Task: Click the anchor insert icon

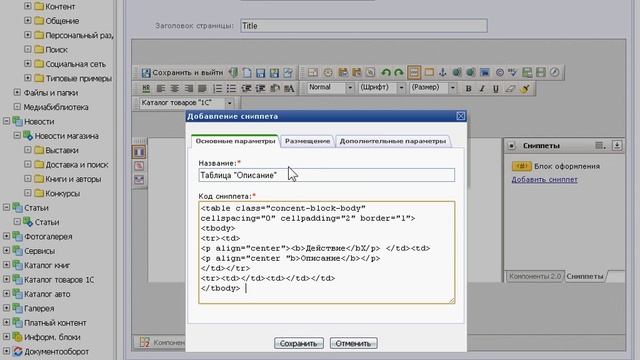Action: (x=442, y=73)
